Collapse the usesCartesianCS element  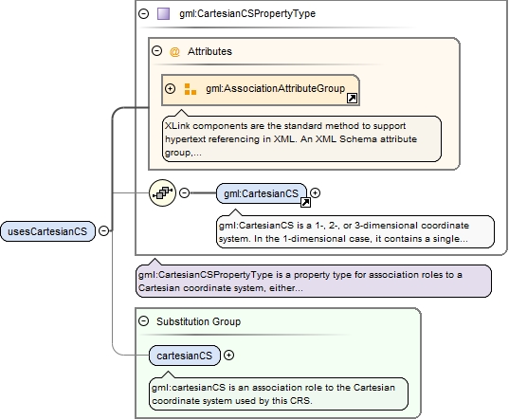(103, 230)
